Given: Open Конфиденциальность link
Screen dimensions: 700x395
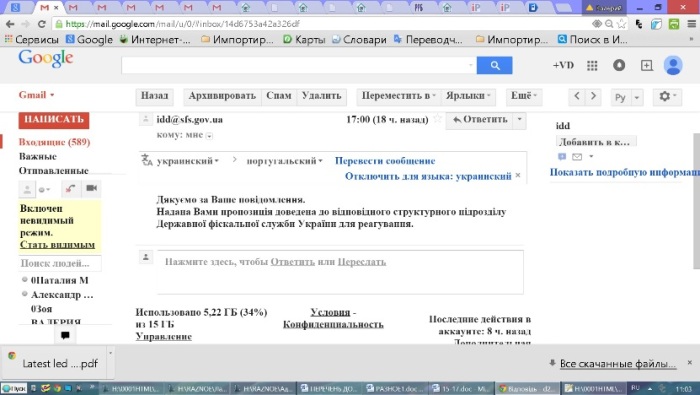Looking at the screenshot, I should (333, 324).
